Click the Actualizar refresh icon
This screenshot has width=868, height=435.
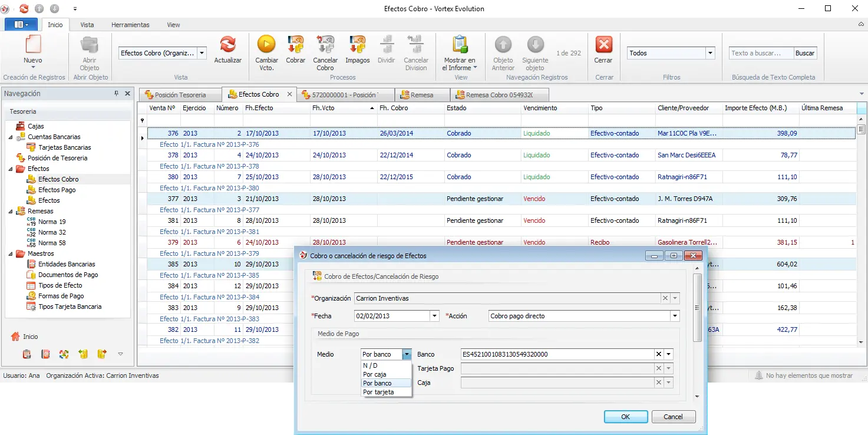(228, 45)
